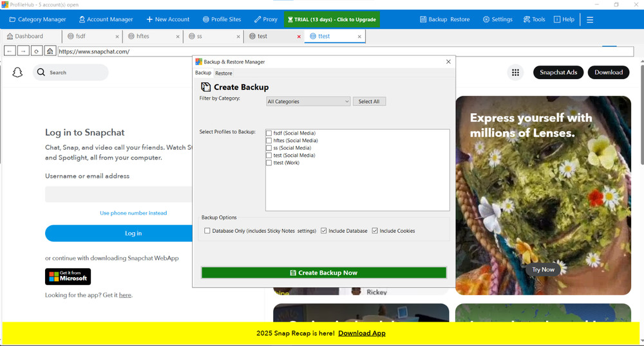The width and height of the screenshot is (644, 346).
Task: Click the TRIAL upgrade button
Action: point(332,19)
